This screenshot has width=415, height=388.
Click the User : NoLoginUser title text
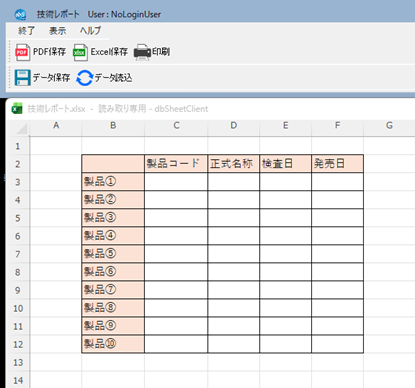pos(124,14)
